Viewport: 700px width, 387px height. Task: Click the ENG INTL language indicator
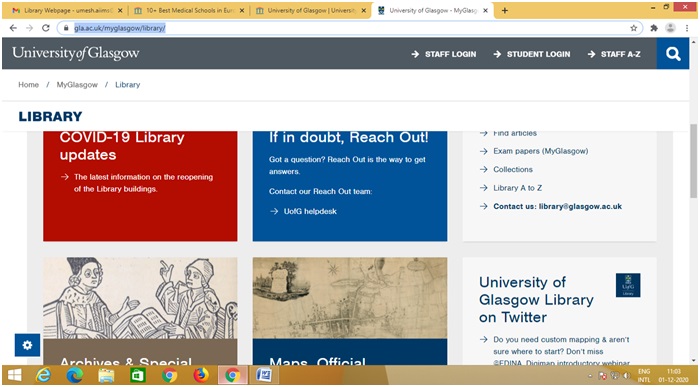coord(644,376)
